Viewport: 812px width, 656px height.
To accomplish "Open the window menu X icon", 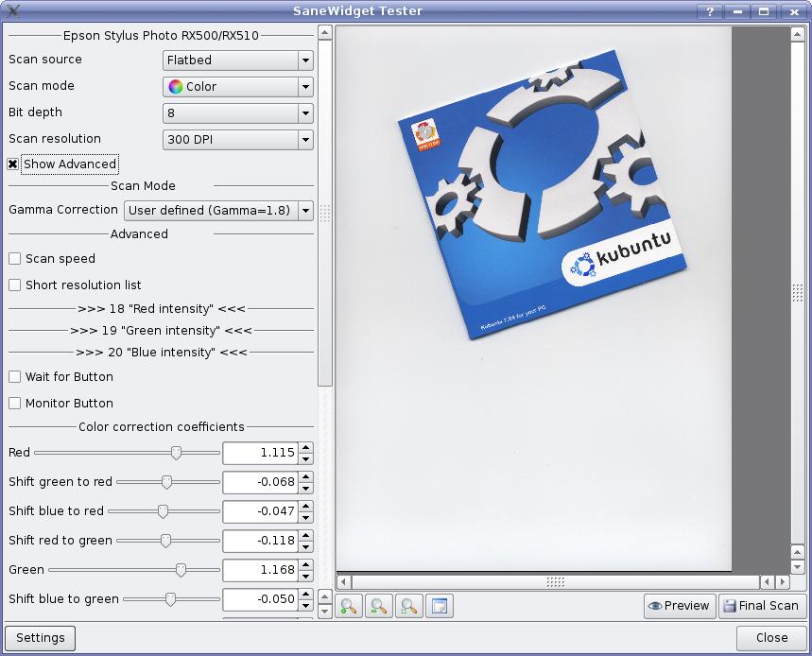I will [13, 11].
